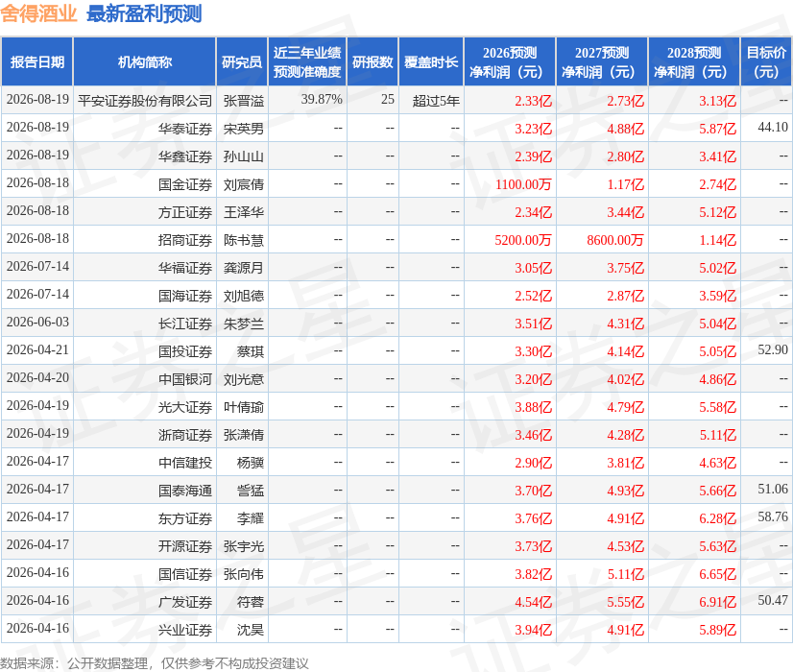The width and height of the screenshot is (793, 672).
Task: Click 兴业证券 in the last row
Action: point(185,630)
